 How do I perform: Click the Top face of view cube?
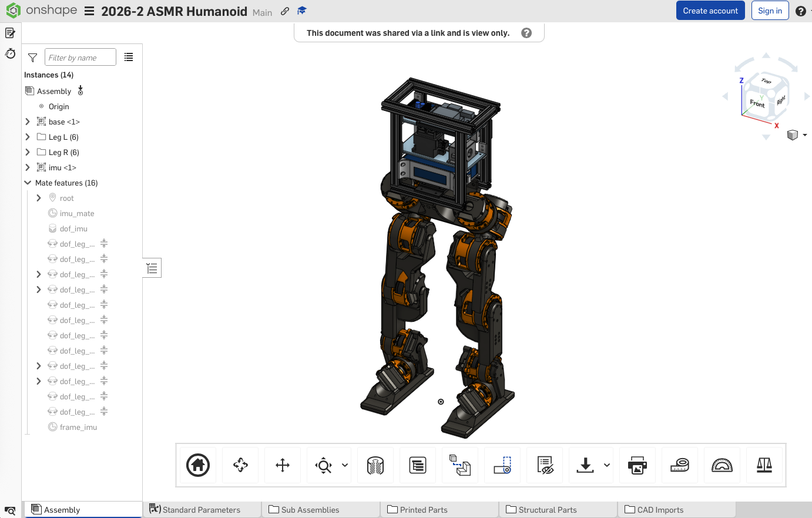(766, 81)
